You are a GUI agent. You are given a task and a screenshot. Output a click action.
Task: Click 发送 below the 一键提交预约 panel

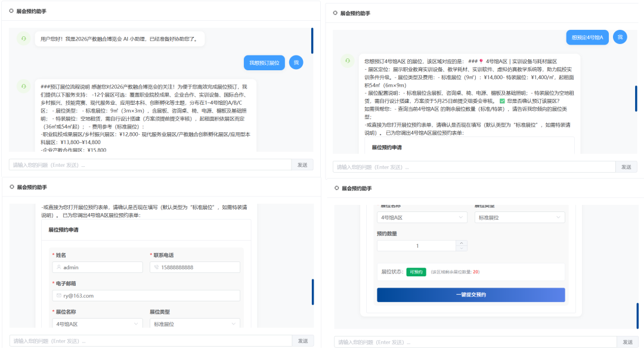627,342
